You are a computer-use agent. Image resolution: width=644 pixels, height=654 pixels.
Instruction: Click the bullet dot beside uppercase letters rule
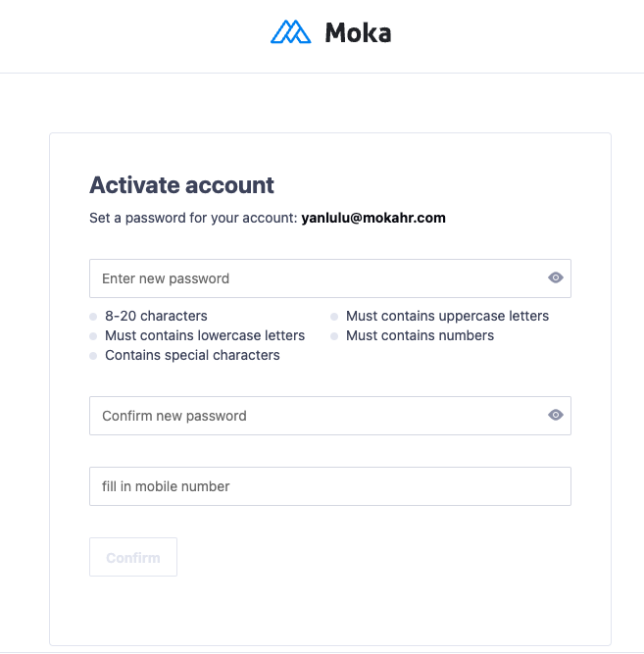tap(334, 317)
